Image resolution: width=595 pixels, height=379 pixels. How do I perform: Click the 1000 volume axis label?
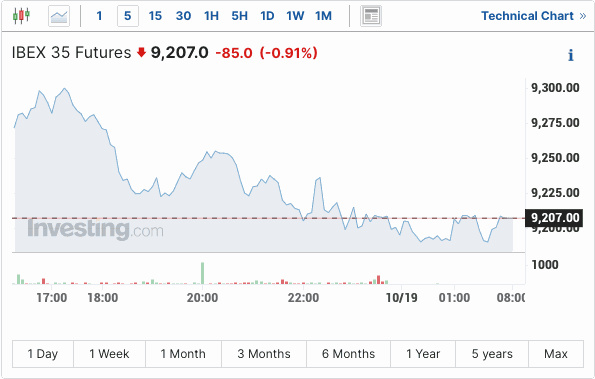pos(545,264)
